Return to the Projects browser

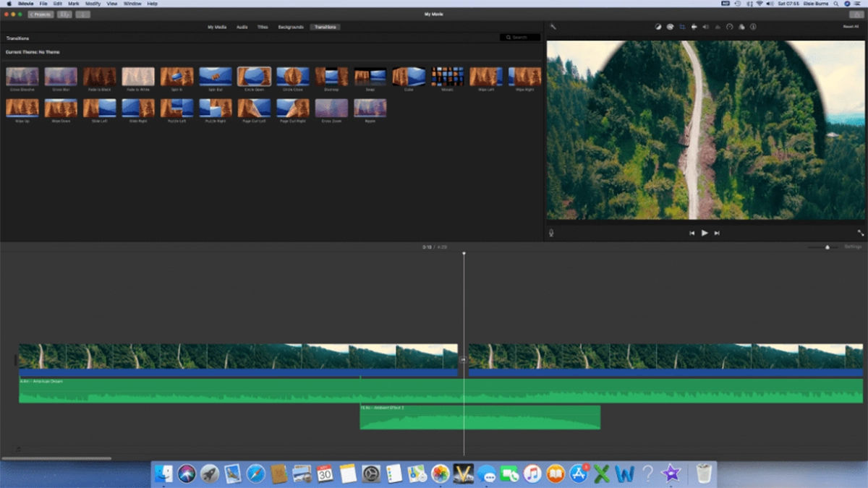coord(40,14)
